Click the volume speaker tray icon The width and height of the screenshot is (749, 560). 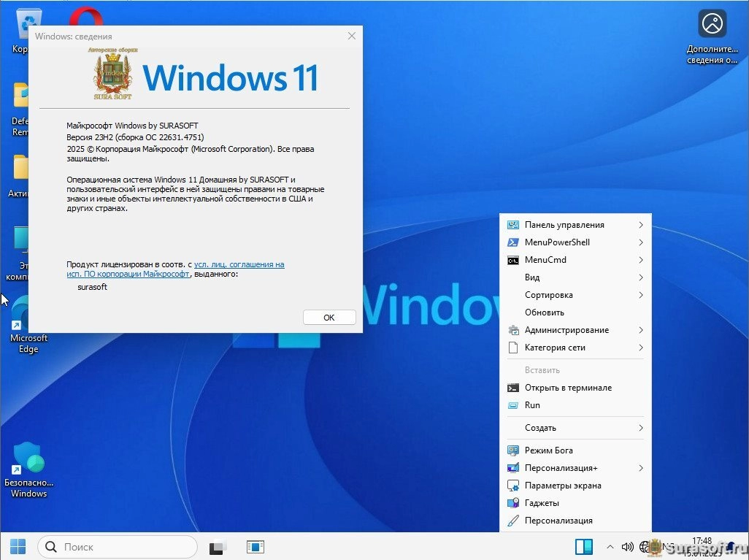coord(626,546)
